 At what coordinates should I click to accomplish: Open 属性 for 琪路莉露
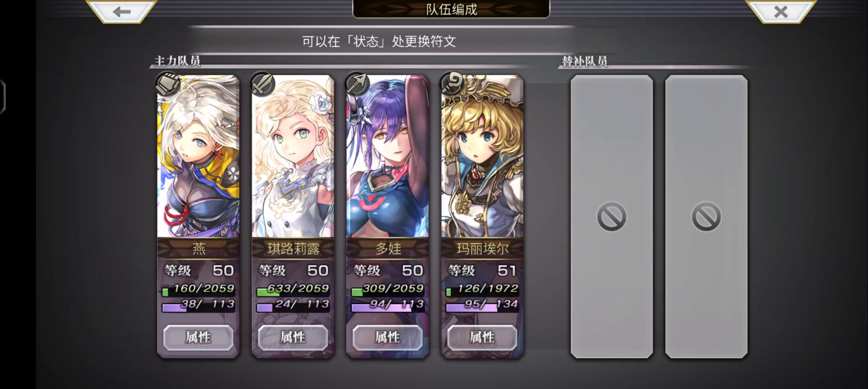tap(293, 337)
